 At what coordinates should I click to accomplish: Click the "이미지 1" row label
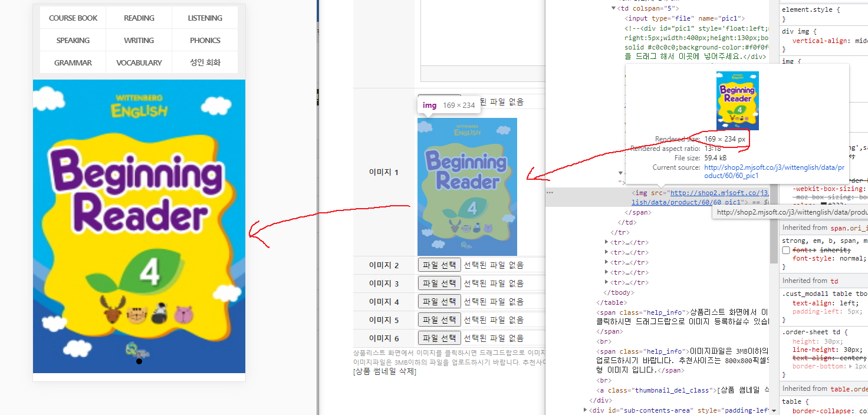[384, 172]
